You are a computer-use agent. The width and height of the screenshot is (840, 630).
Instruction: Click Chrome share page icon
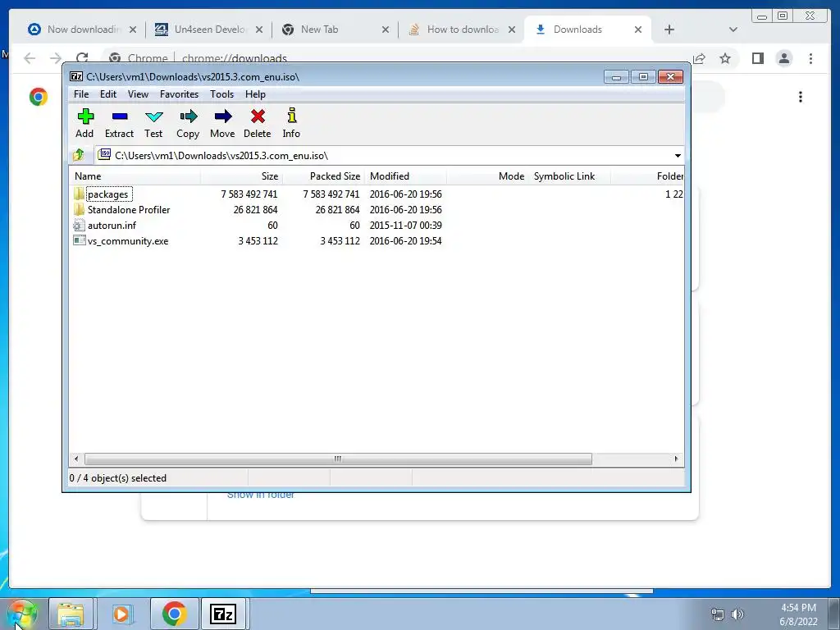coord(699,58)
